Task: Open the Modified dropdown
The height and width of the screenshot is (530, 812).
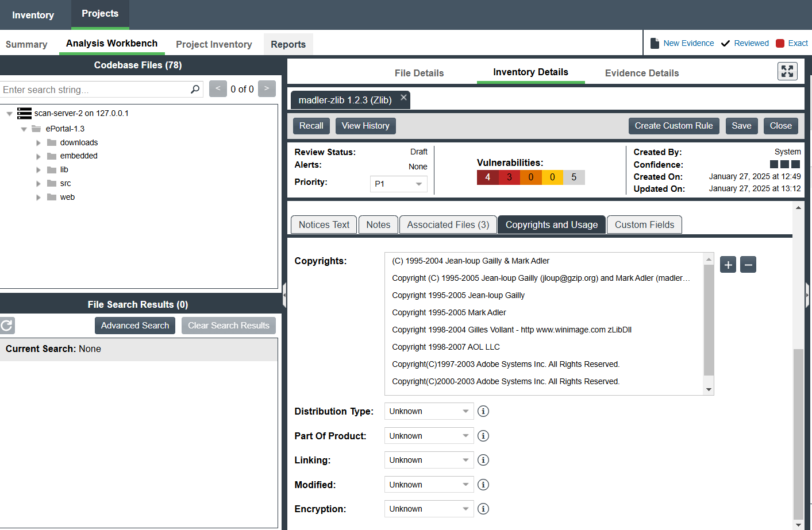Action: 429,485
